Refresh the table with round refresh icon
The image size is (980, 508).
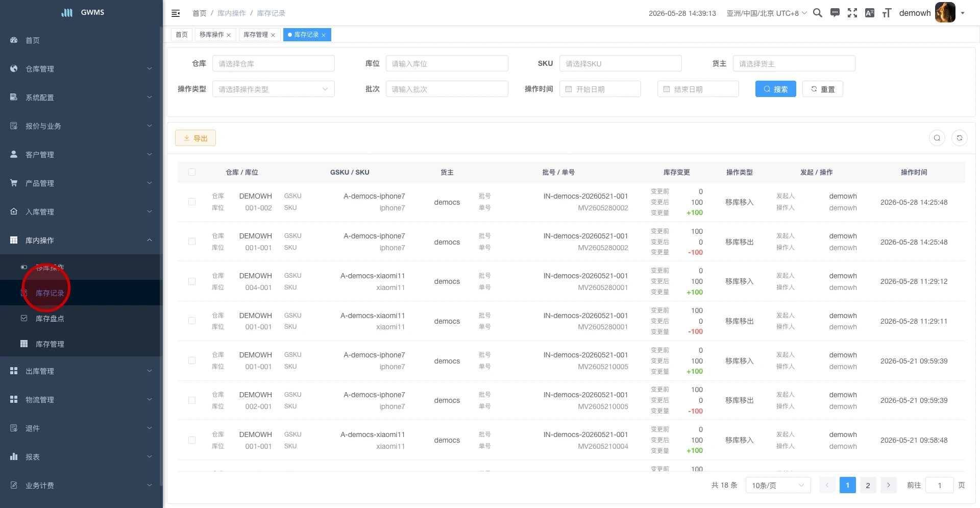pos(960,138)
